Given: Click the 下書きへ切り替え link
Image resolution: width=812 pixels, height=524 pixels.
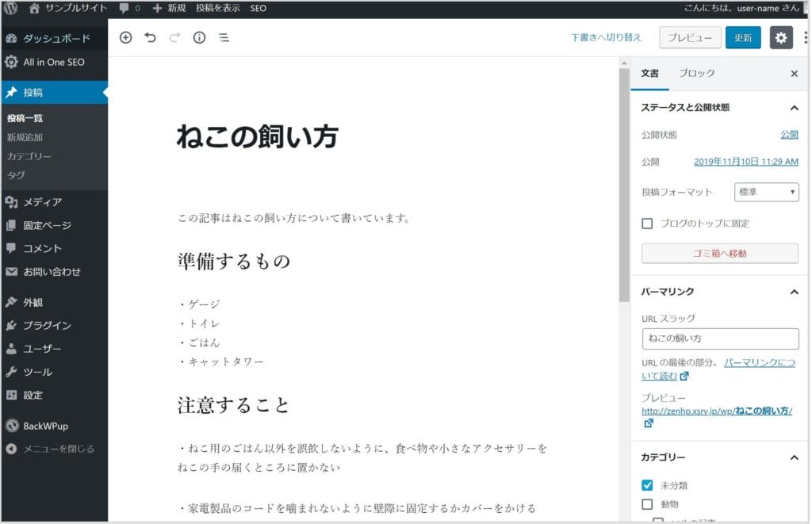Looking at the screenshot, I should (x=606, y=37).
